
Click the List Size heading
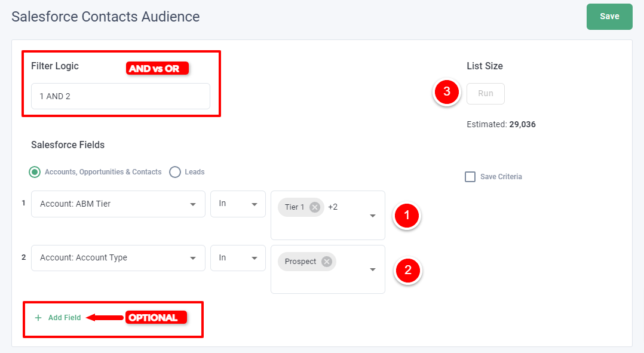coord(484,66)
